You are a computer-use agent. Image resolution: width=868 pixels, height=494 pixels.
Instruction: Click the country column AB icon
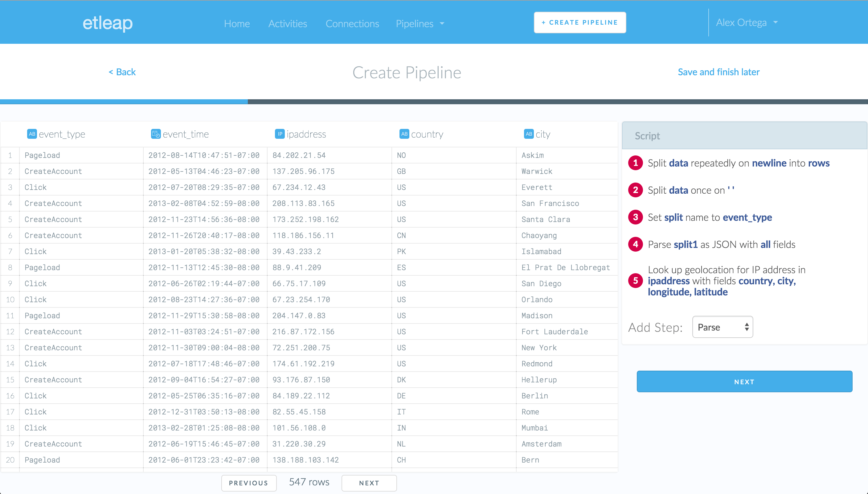pyautogui.click(x=404, y=134)
